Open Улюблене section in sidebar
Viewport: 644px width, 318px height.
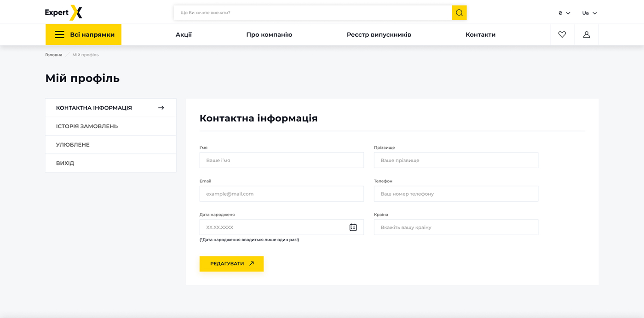point(73,145)
